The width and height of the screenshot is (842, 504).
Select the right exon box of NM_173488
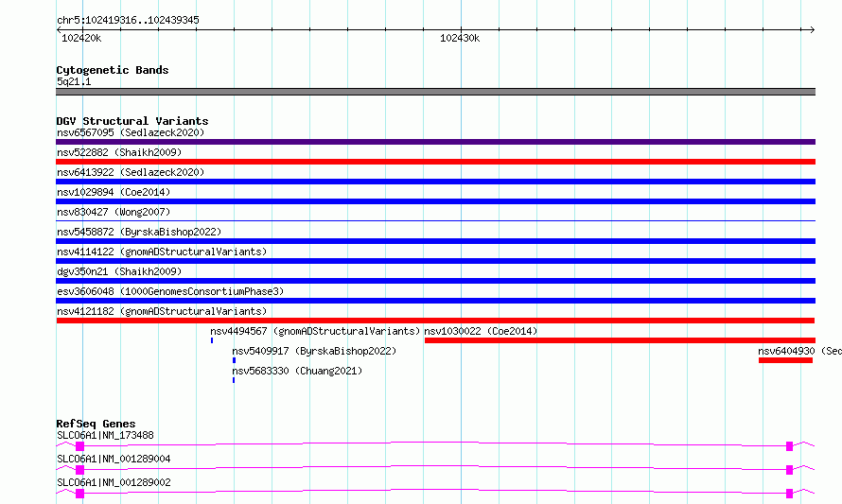(789, 446)
